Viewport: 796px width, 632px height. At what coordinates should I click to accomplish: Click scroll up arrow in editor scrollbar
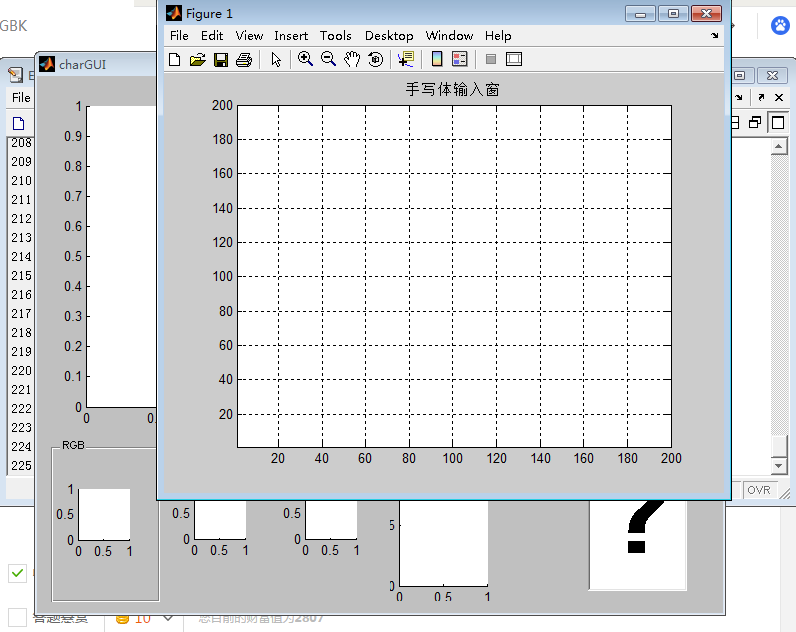click(779, 147)
